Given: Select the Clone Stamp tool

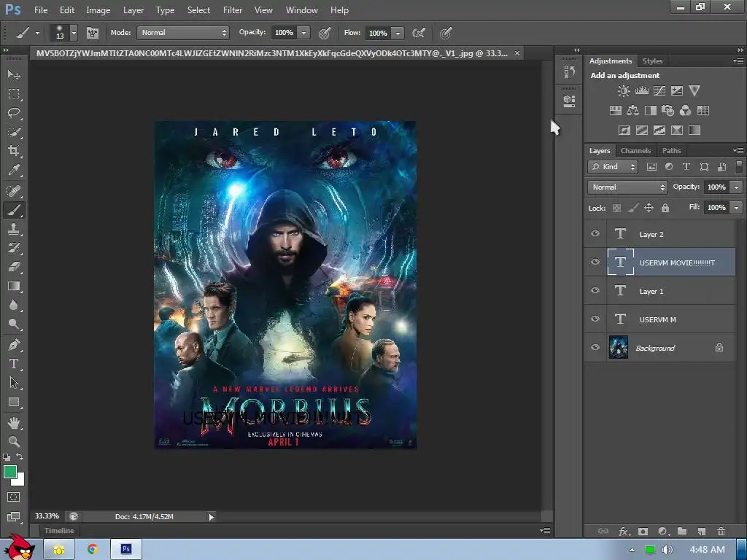Looking at the screenshot, I should 14,229.
